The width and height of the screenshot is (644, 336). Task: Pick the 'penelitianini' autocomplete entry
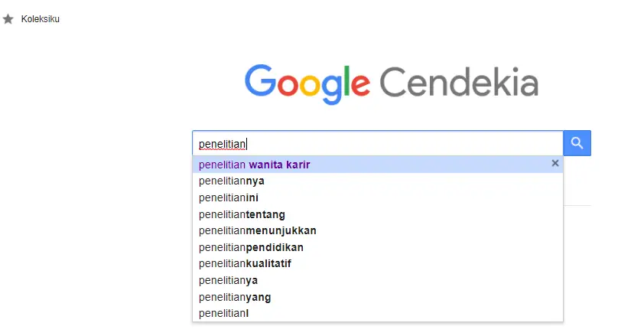[229, 197]
